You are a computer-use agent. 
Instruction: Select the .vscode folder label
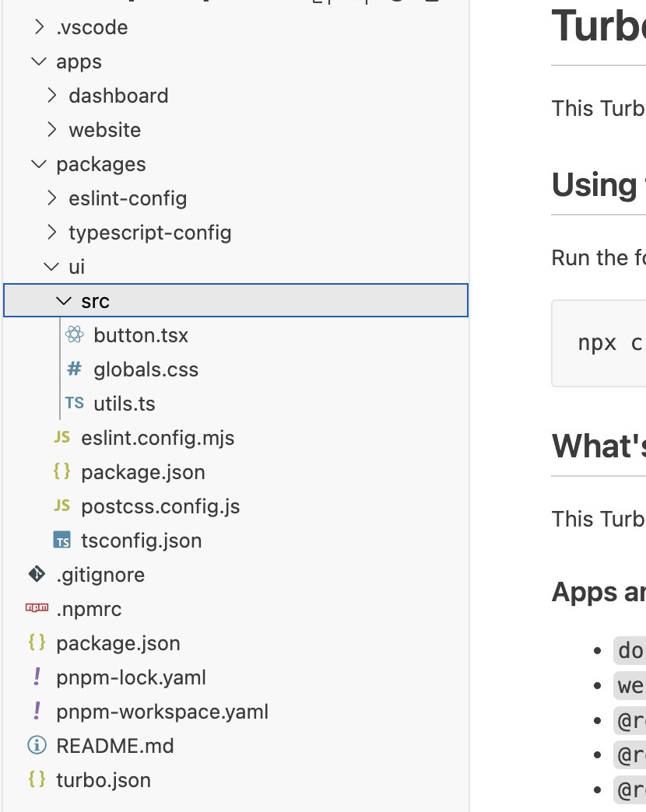pos(92,27)
